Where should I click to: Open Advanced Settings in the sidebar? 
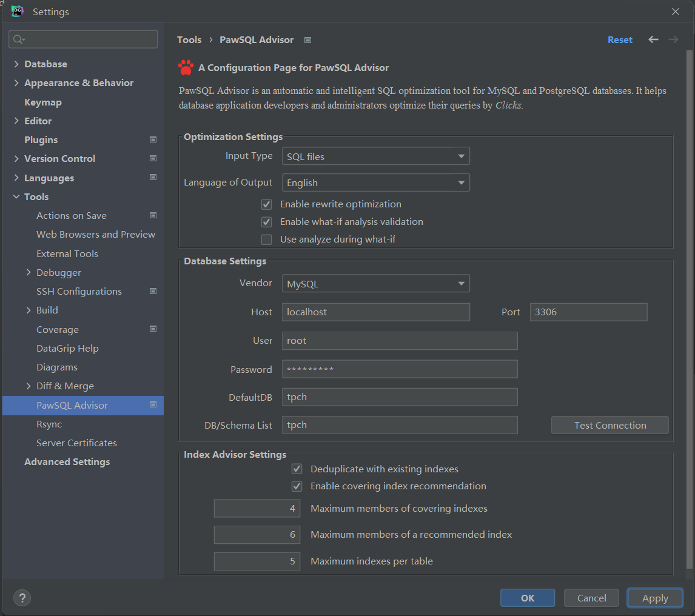(67, 461)
